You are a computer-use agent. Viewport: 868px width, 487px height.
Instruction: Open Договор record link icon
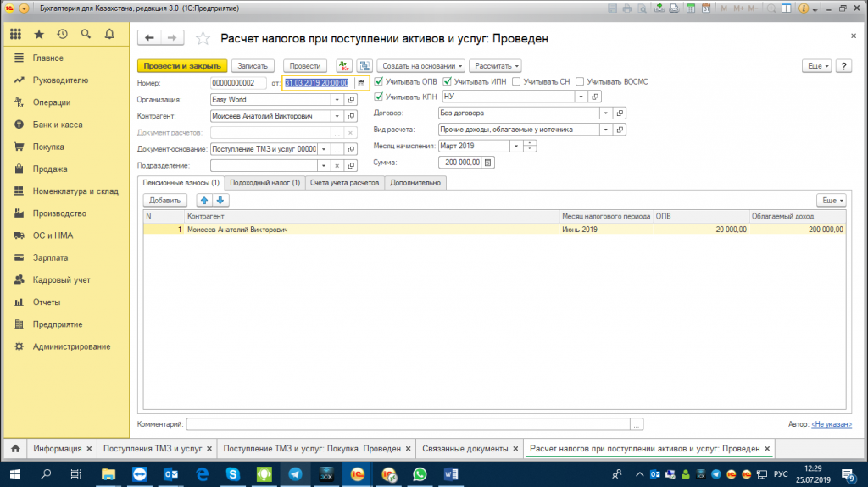pyautogui.click(x=620, y=113)
